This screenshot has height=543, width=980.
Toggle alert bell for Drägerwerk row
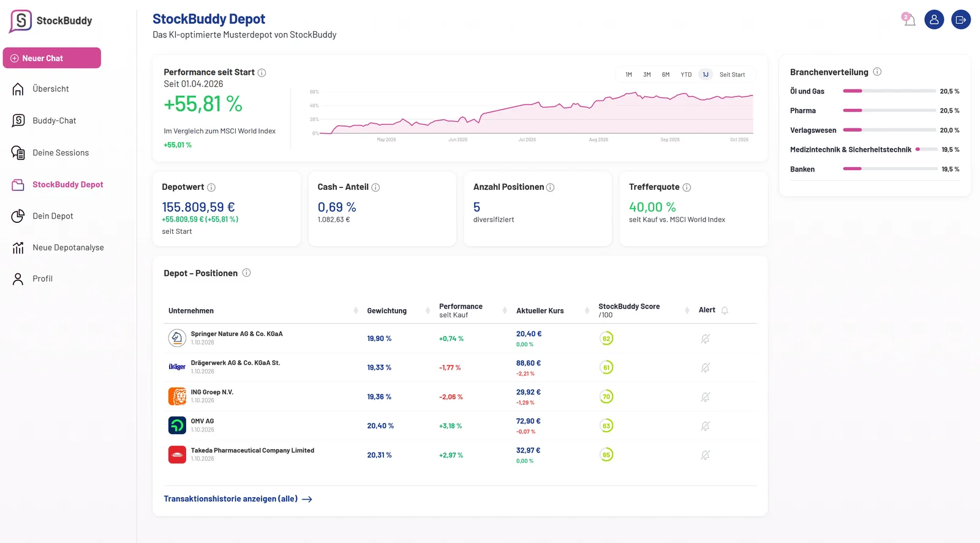[x=706, y=367]
